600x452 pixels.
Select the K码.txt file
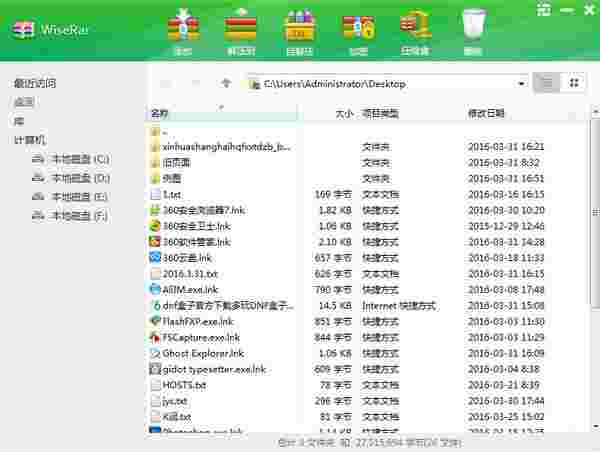(366, 417)
